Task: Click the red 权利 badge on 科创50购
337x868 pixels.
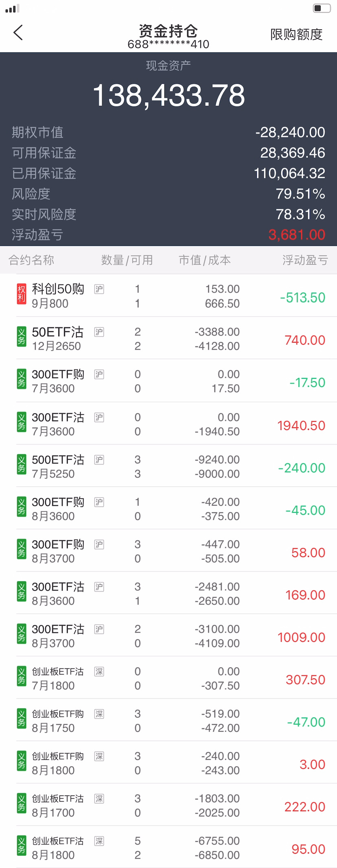Action: (21, 294)
